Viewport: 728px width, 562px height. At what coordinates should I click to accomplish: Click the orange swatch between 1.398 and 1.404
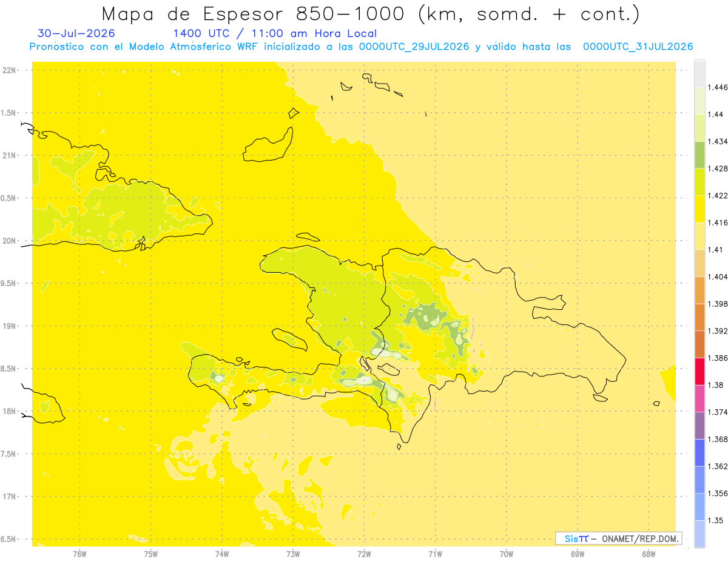pos(699,290)
